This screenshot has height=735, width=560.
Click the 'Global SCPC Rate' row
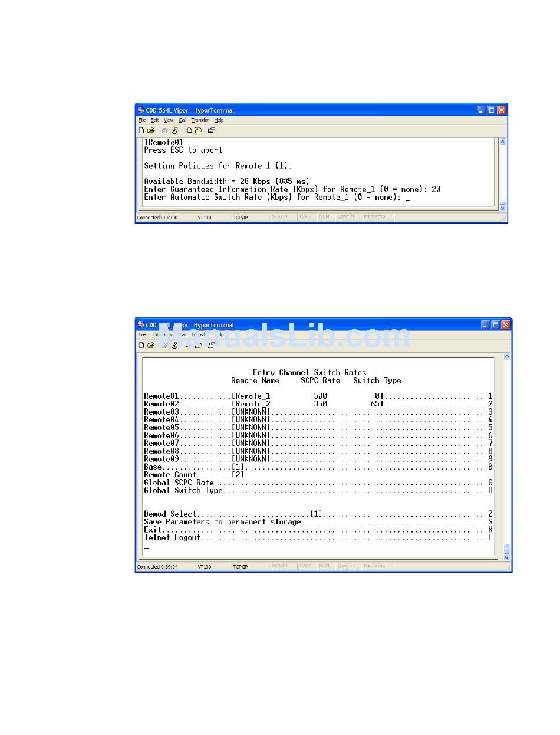point(318,483)
